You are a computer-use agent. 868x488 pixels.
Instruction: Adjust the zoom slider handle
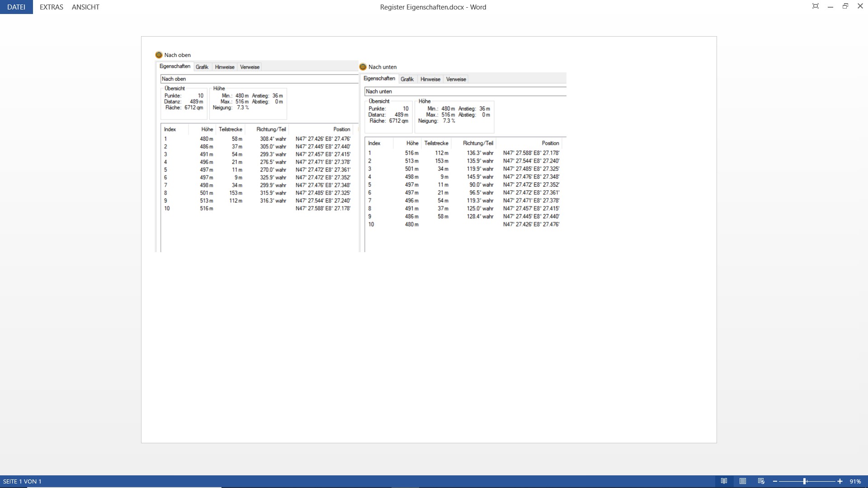805,481
